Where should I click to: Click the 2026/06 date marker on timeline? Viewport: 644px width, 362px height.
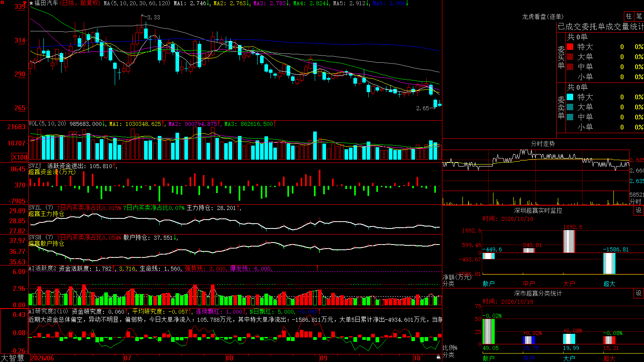[42, 358]
